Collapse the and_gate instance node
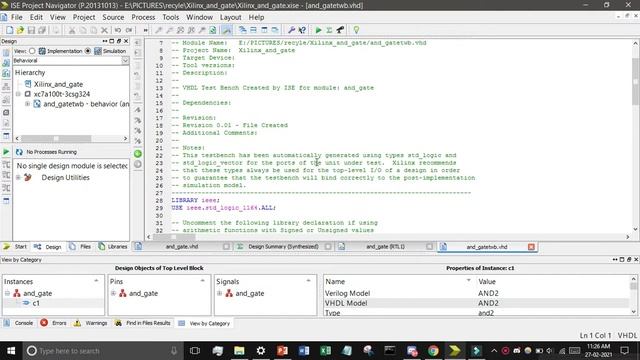 pos(7,293)
